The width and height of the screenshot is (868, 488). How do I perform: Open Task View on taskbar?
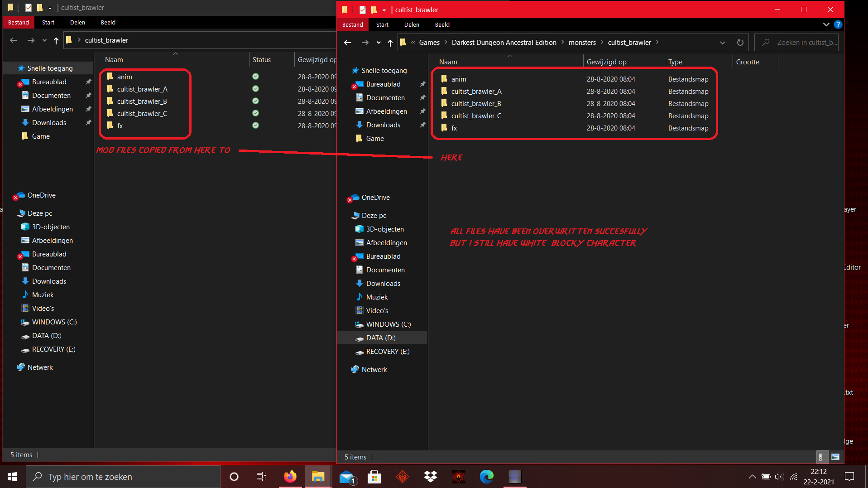261,477
